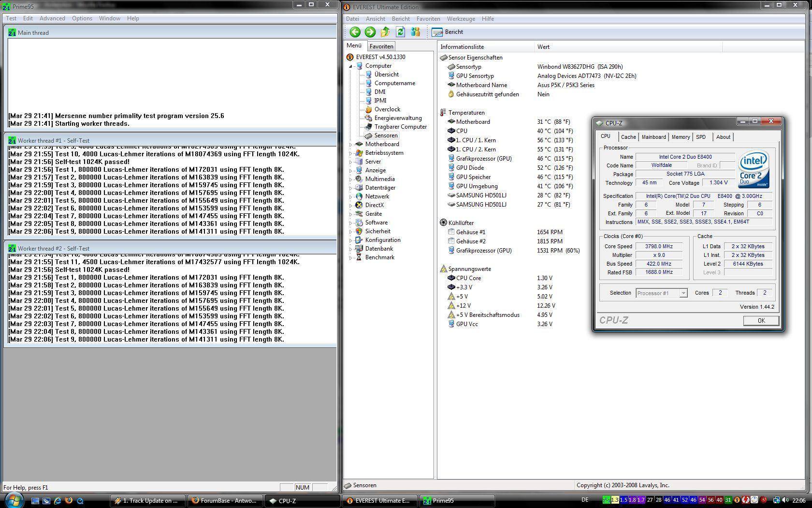Click the Core Speed value 3798.0 MHz
Viewport: 812px width, 508px height.
click(659, 247)
